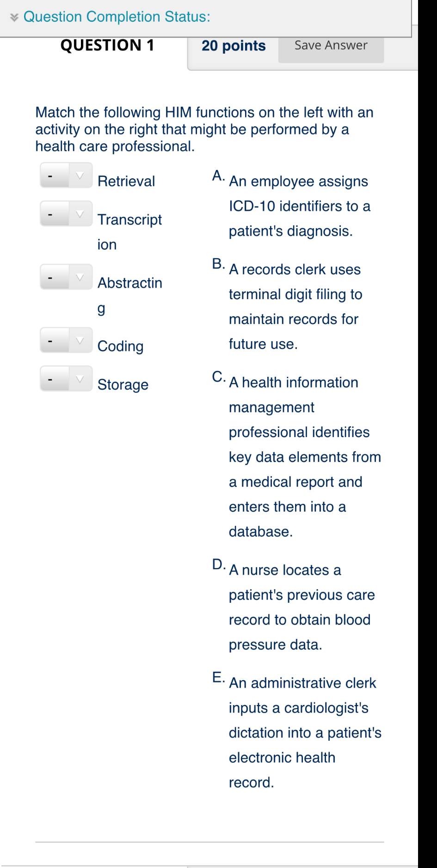Click the Storage label text

123,385
